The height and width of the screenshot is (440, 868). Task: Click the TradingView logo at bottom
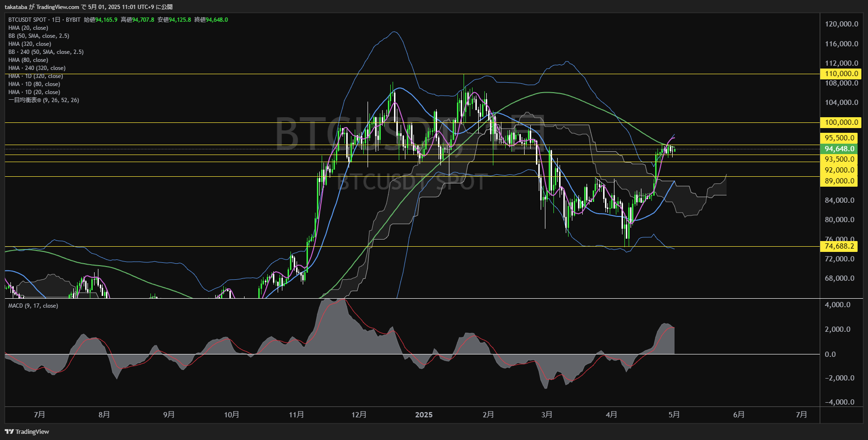[27, 431]
